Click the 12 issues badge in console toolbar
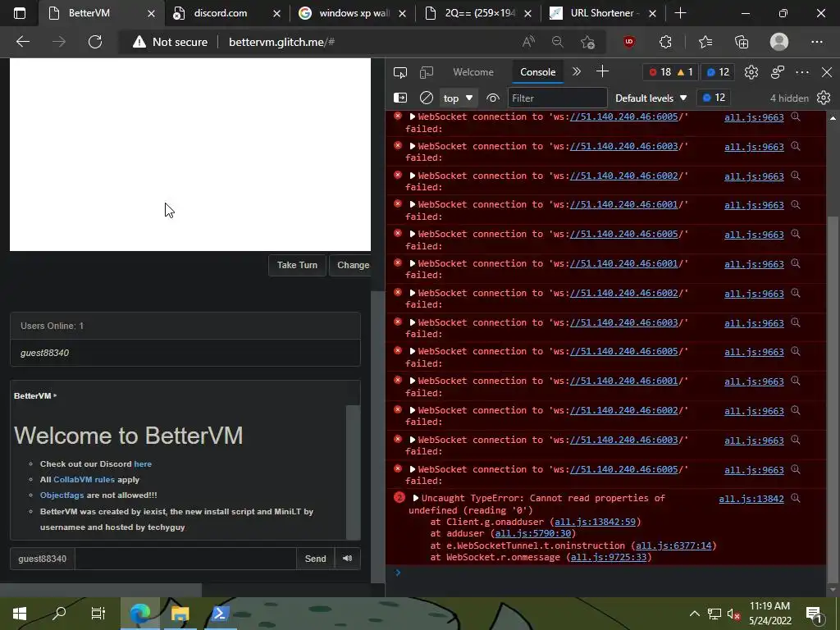 coord(714,98)
